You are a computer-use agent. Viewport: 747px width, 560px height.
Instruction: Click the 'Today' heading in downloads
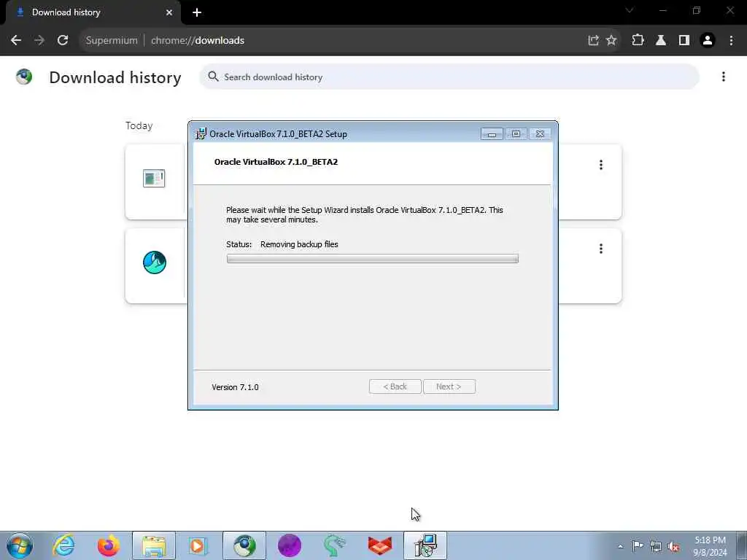139,125
